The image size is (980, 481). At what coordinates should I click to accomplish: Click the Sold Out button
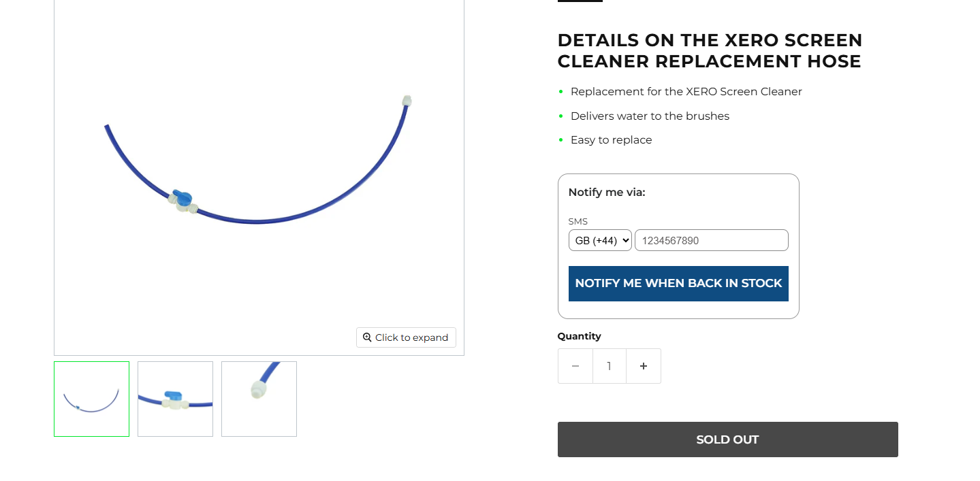pyautogui.click(x=727, y=439)
